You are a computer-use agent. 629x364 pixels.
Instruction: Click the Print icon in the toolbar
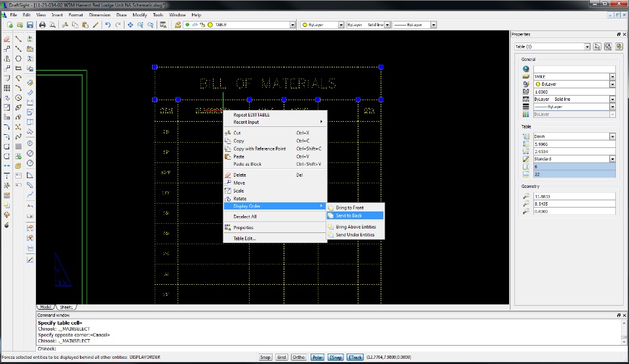(42, 25)
